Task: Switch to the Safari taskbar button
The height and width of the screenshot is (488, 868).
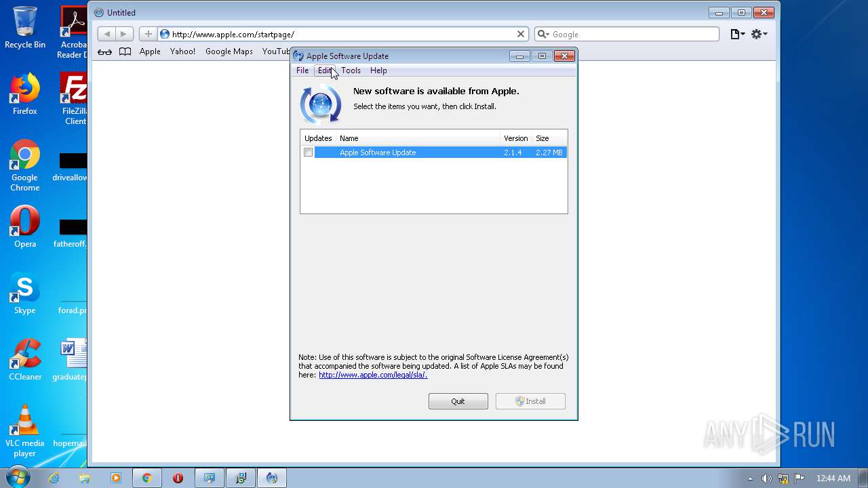Action: click(272, 478)
